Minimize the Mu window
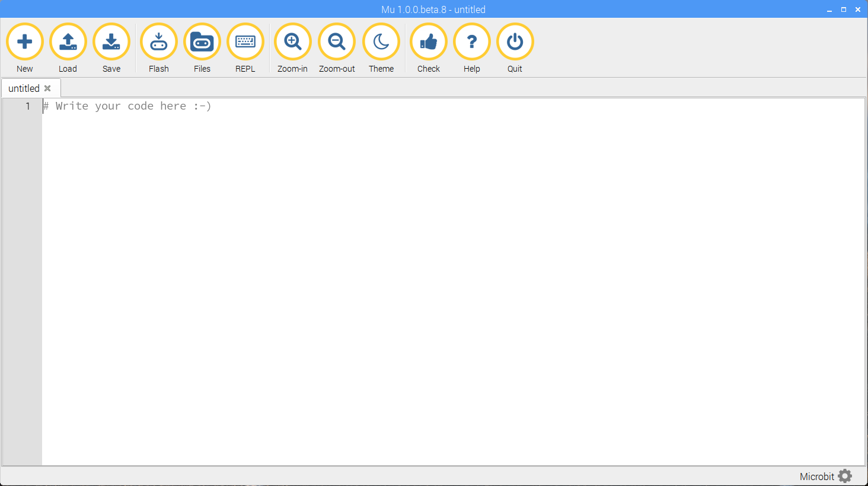The width and height of the screenshot is (868, 486). pos(829,9)
